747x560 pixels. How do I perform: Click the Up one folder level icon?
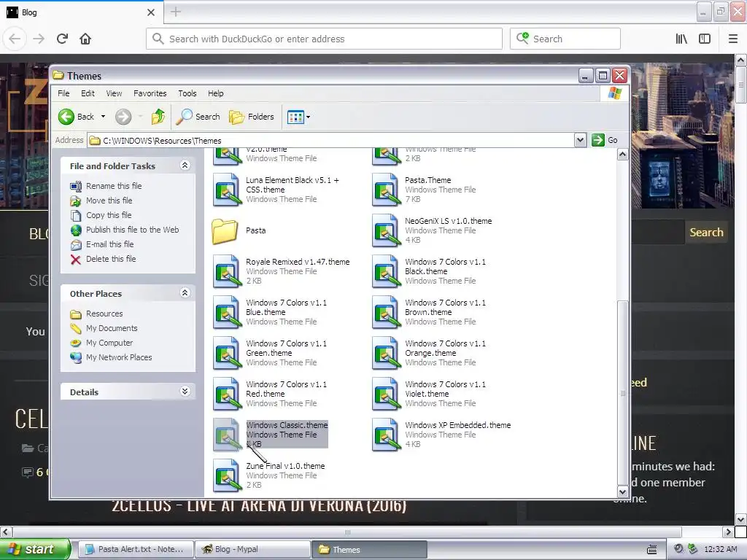click(158, 117)
